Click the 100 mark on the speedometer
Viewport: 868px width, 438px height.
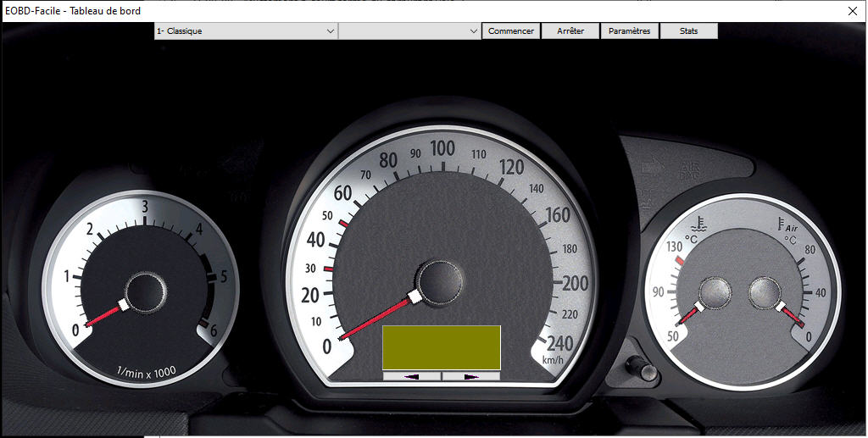pyautogui.click(x=442, y=149)
